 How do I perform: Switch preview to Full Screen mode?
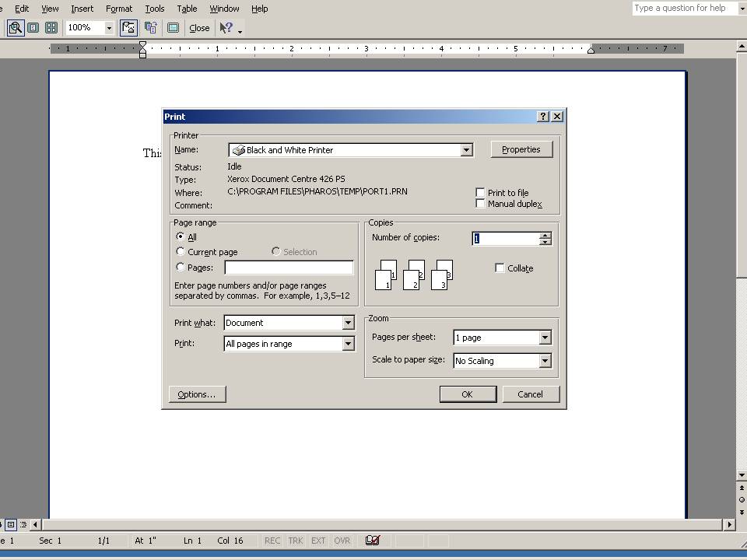pos(173,28)
